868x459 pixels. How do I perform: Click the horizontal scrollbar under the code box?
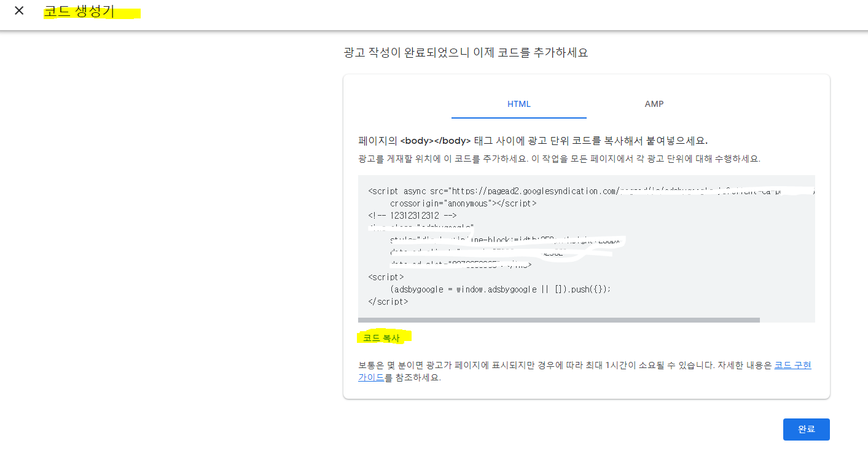pyautogui.click(x=559, y=320)
